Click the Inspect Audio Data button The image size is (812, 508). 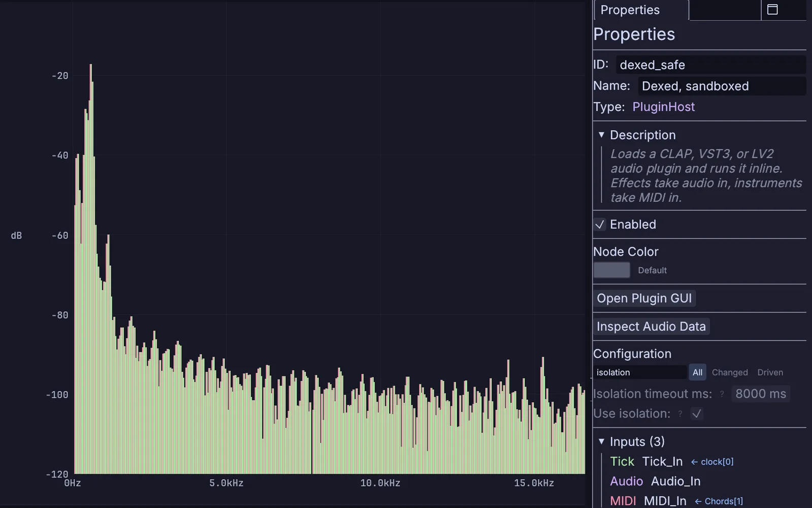click(651, 327)
